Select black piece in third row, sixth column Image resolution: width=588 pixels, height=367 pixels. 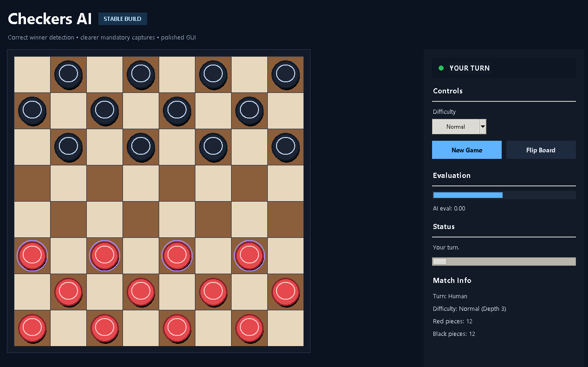click(x=213, y=147)
